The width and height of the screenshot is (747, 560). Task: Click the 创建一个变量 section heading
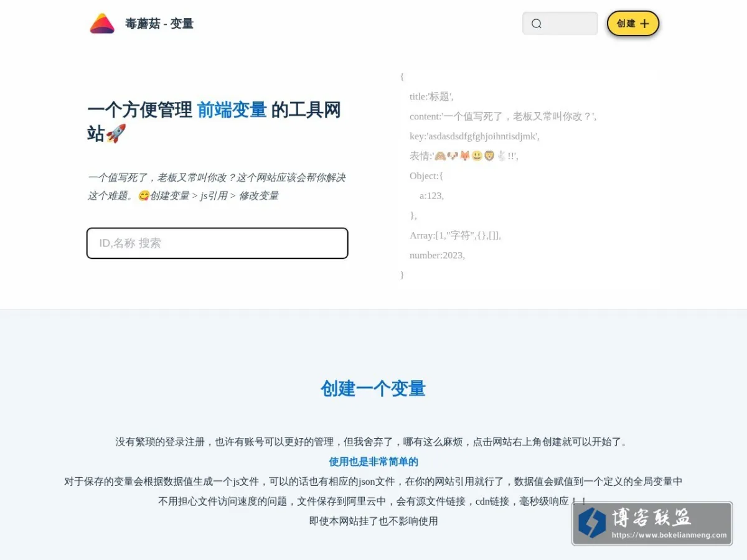[374, 388]
